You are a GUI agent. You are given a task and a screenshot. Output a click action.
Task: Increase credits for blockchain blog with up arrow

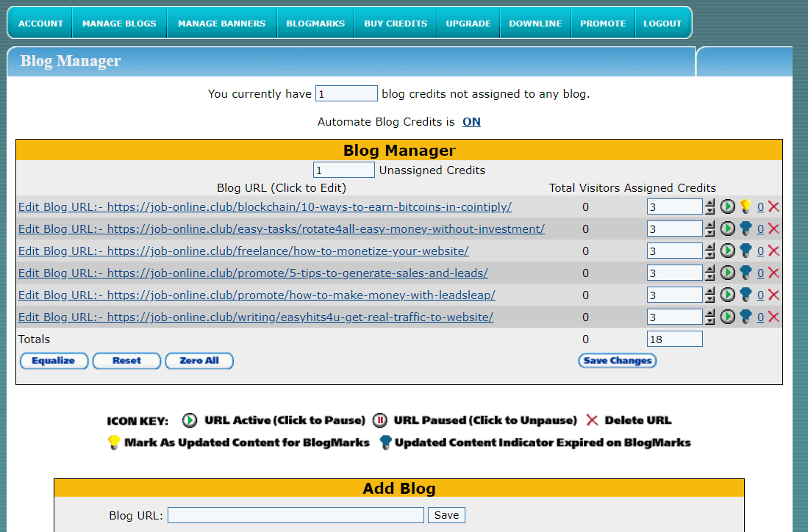pos(709,203)
